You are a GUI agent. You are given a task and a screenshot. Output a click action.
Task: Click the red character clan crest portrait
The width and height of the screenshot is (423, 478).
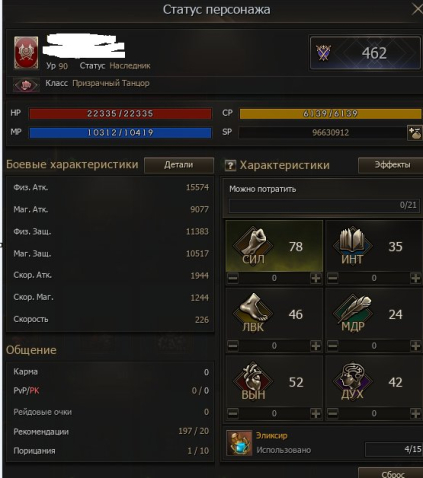[26, 53]
